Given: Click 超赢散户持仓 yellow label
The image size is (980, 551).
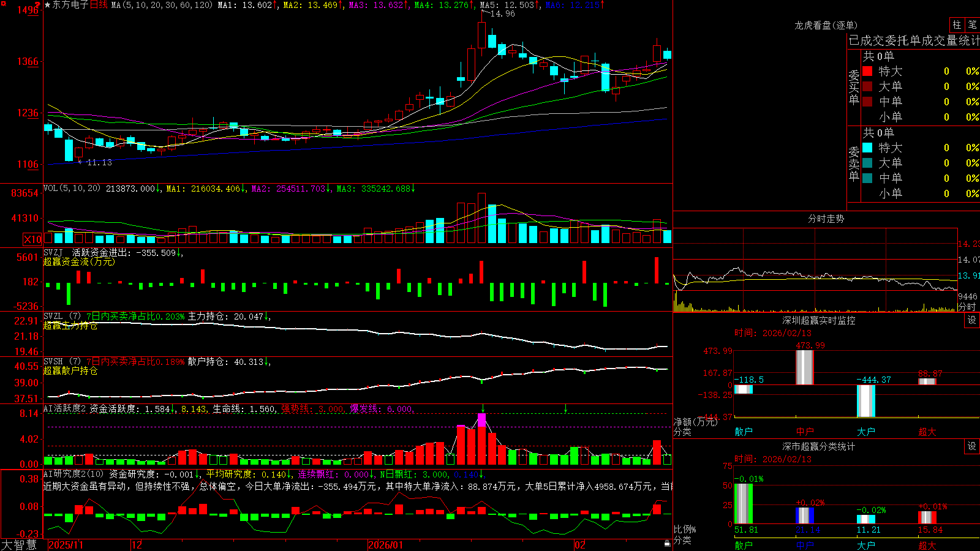Looking at the screenshot, I should click(70, 370).
